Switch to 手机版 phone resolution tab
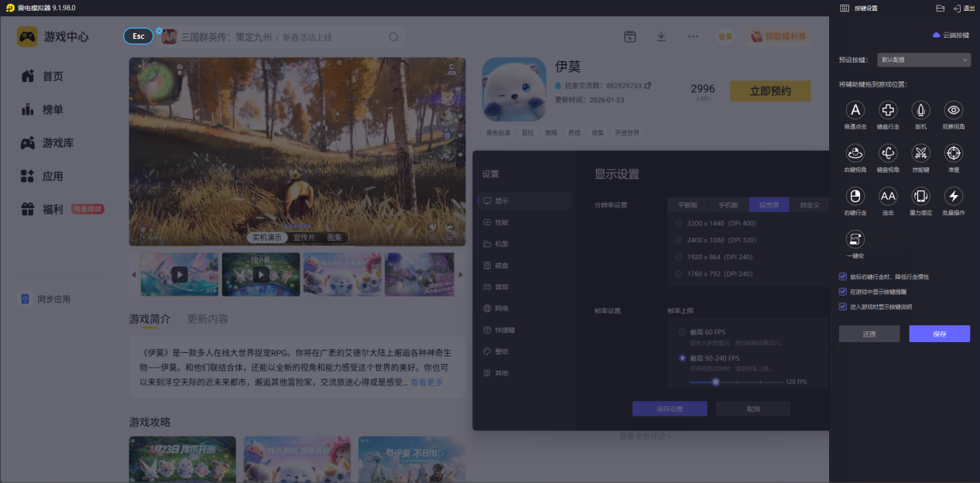 728,205
